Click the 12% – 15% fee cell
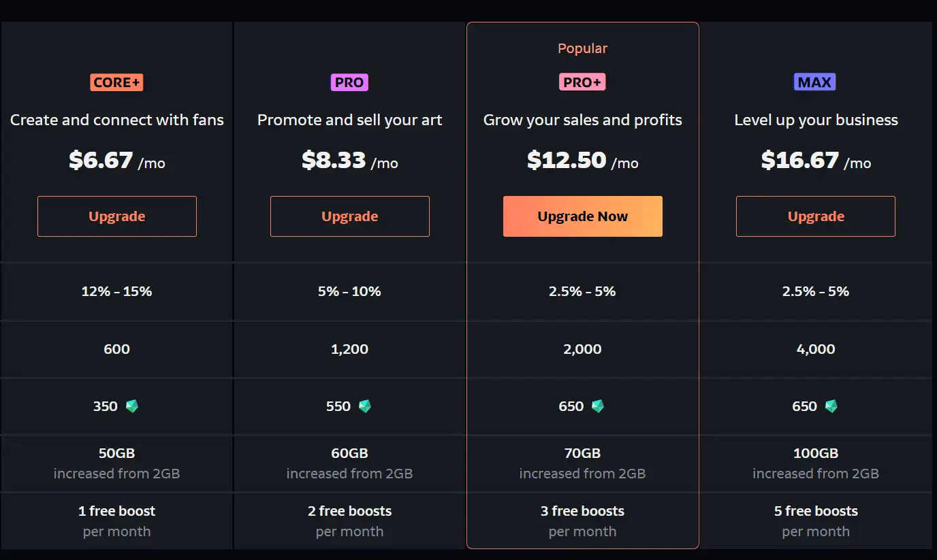The height and width of the screenshot is (560, 937). pos(116,291)
